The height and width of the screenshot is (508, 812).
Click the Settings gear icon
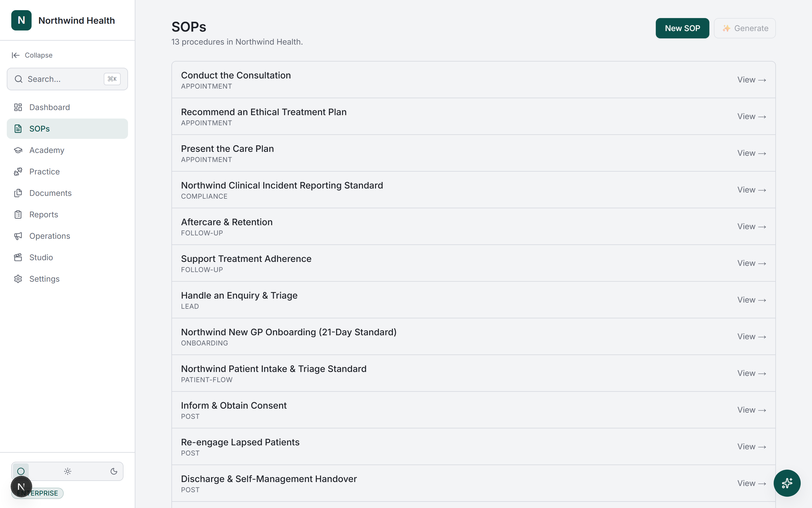(x=18, y=279)
